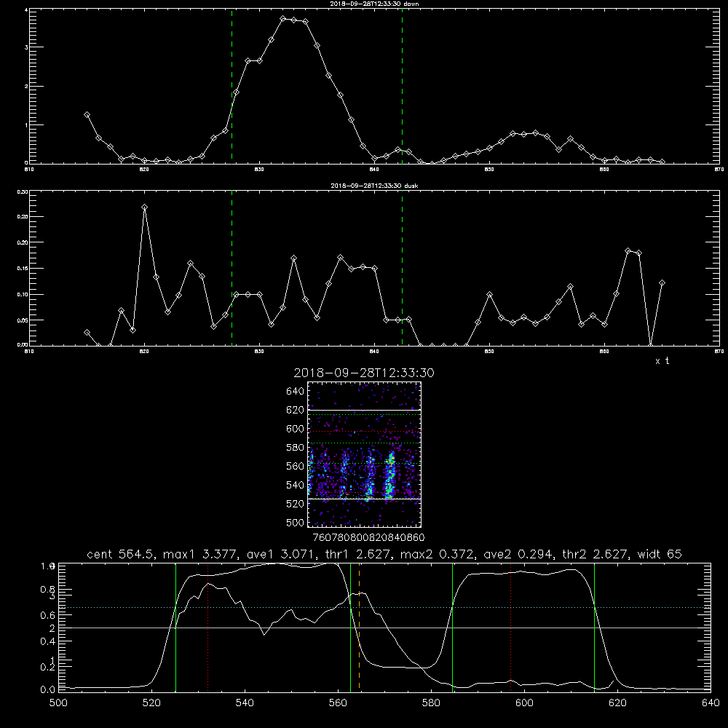Click the "600" x-axis label of bottom plot

coord(524,703)
